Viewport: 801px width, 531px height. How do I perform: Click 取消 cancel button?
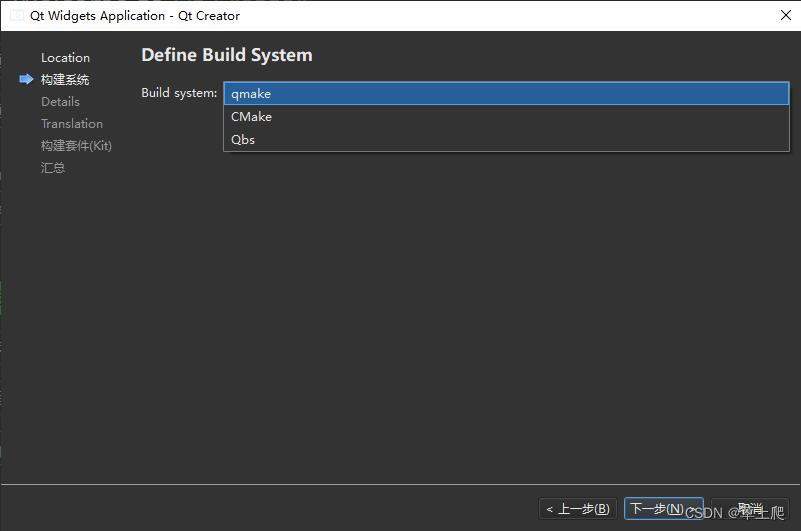point(750,509)
